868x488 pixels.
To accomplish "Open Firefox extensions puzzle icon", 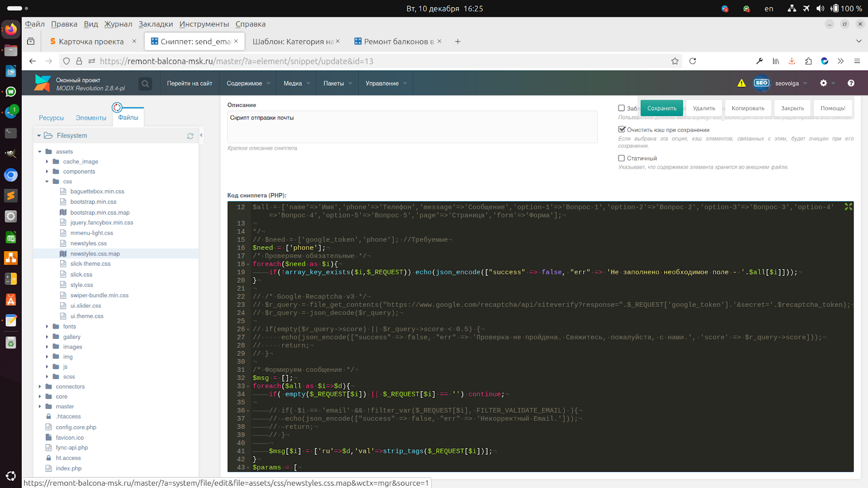I will [x=808, y=61].
